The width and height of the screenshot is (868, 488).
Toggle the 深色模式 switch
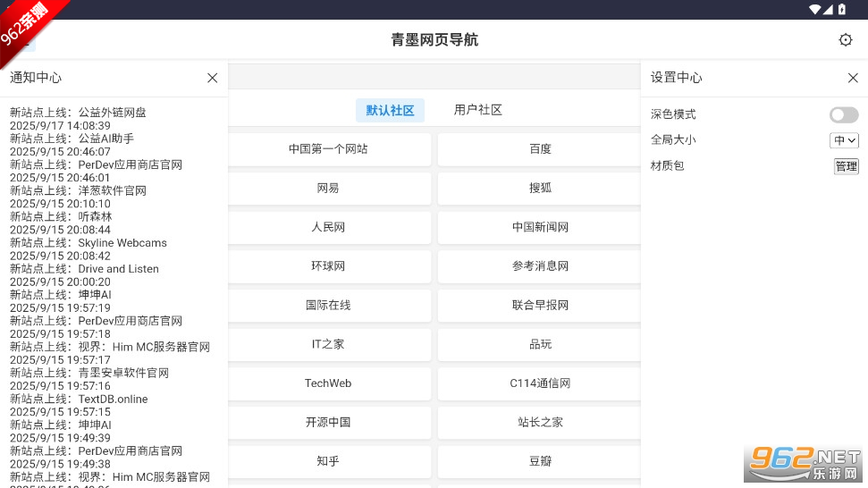(844, 114)
